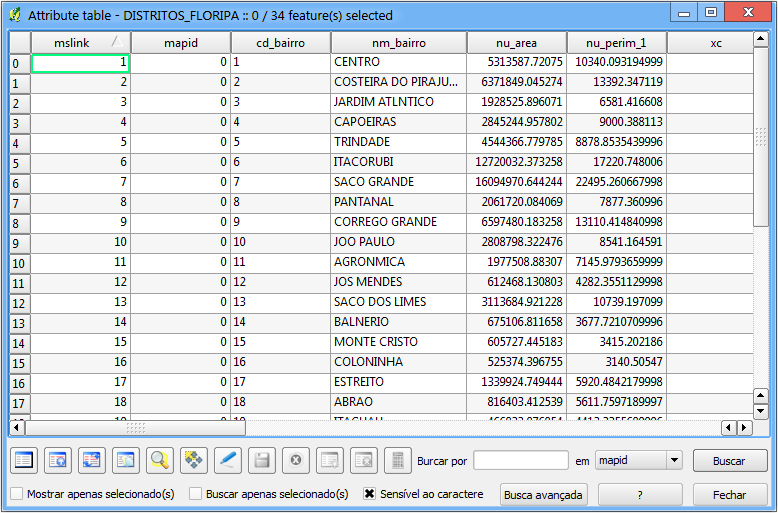Click area value 12720032.373258
The image size is (778, 513).
(517, 162)
